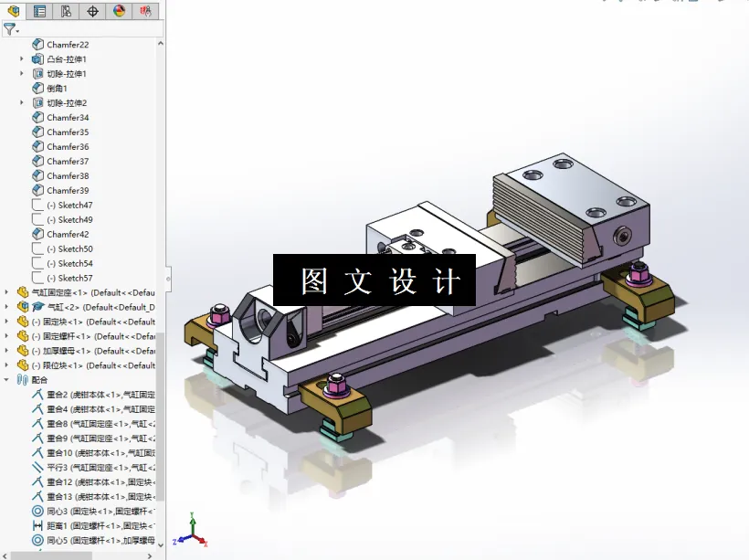Click the DimXpertManager target icon
This screenshot has width=749, height=560.
[x=90, y=11]
